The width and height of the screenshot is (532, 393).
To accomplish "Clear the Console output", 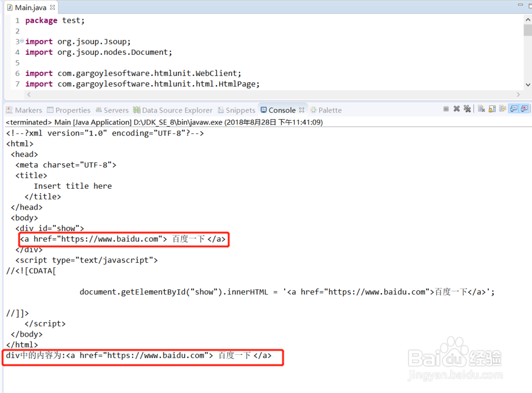I will pos(481,109).
